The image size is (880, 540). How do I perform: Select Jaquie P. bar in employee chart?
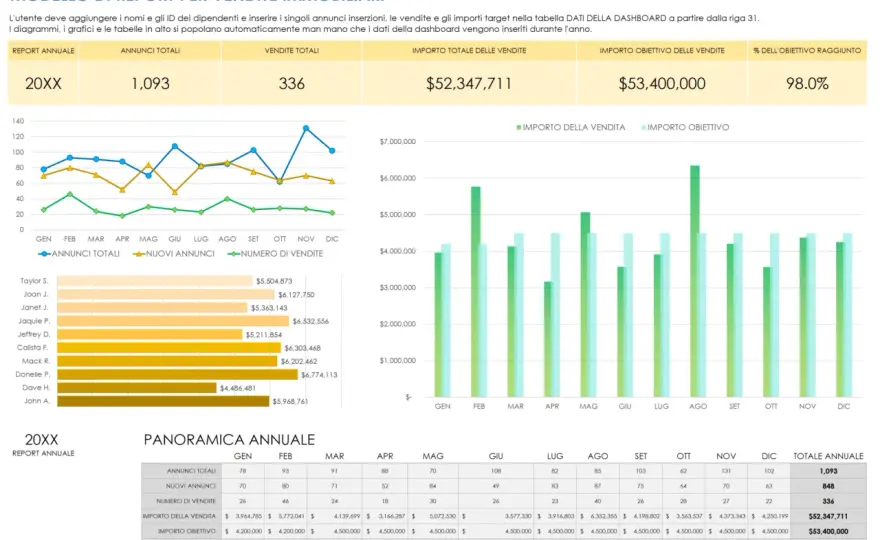173,321
